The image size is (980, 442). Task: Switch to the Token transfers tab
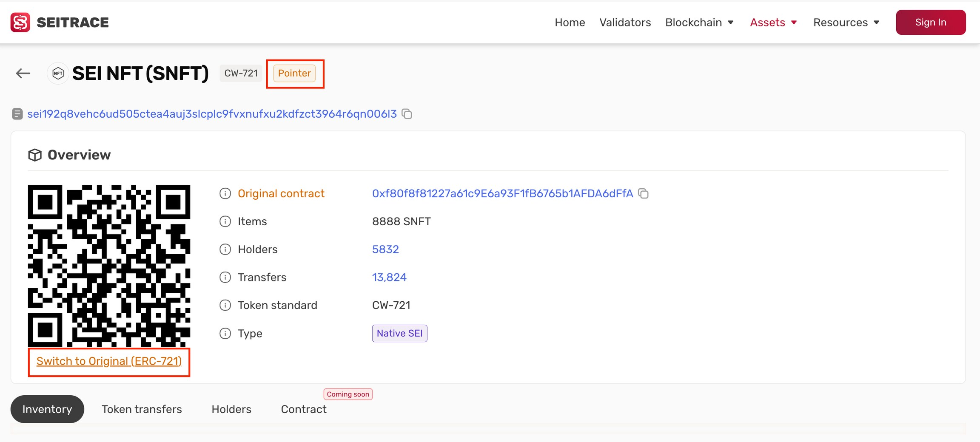coord(142,409)
